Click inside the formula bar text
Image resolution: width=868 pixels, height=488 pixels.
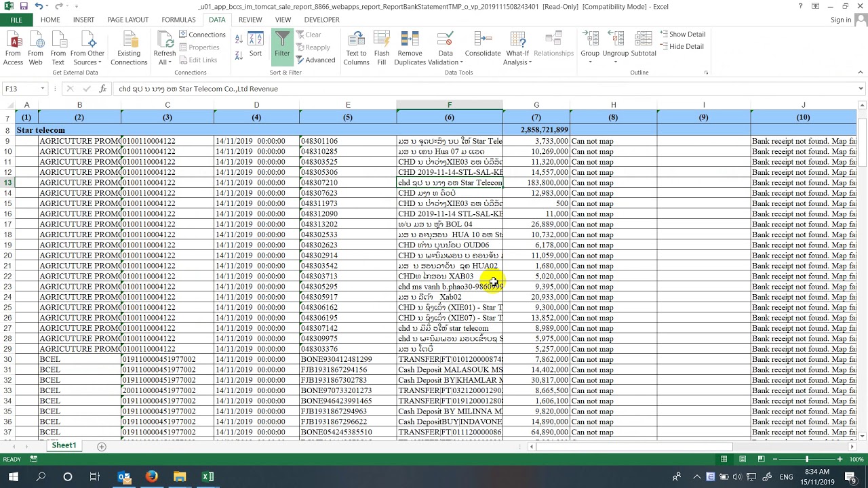point(485,89)
